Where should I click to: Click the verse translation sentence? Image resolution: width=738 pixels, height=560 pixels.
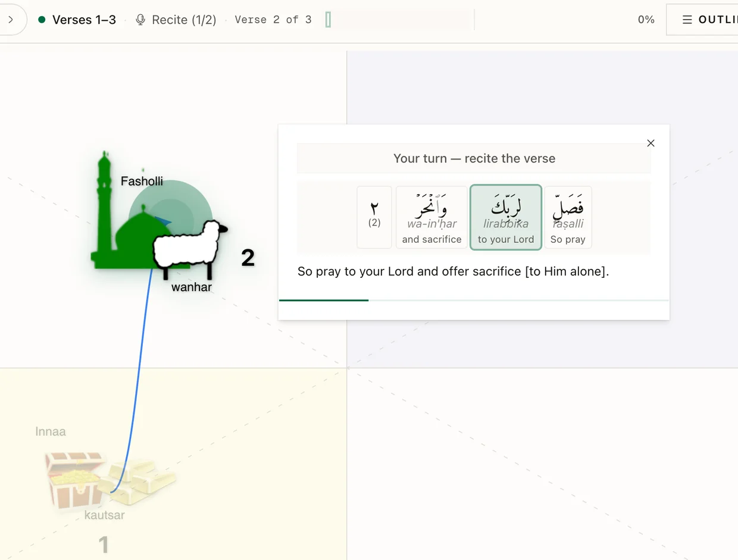coord(454,272)
